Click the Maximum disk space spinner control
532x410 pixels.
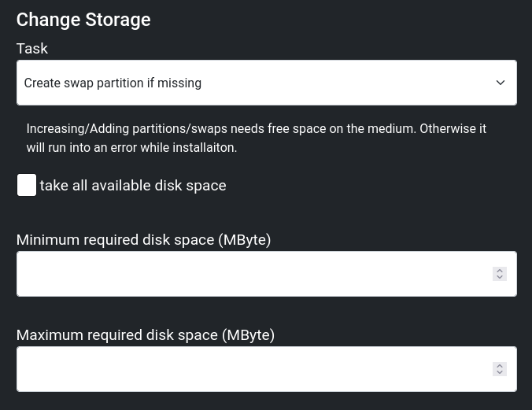coord(500,369)
